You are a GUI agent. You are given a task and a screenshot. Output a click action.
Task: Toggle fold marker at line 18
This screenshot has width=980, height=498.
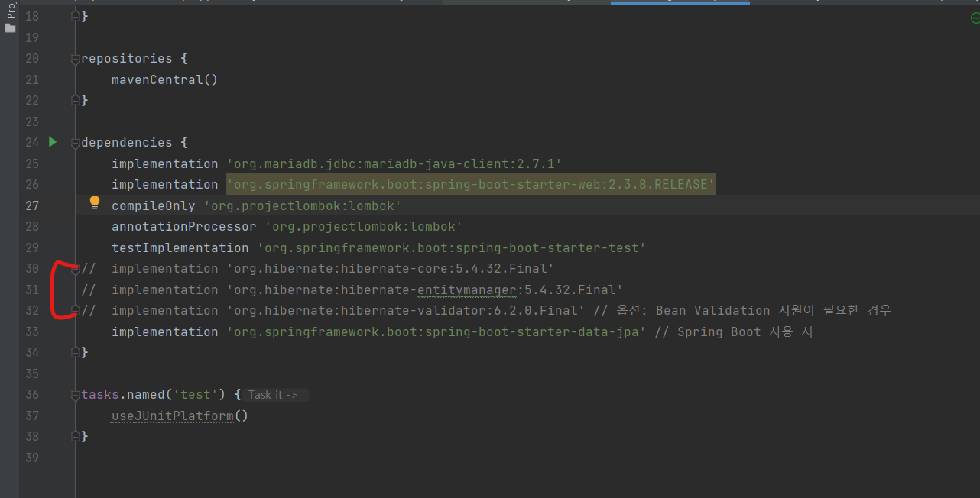pos(75,17)
